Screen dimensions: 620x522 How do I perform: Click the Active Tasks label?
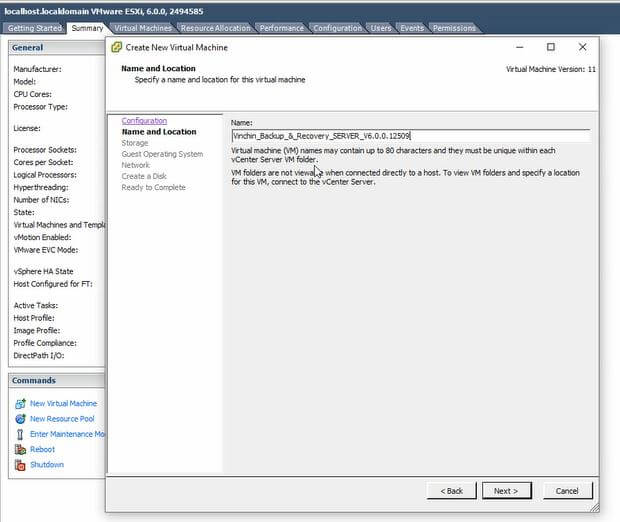[x=36, y=305]
